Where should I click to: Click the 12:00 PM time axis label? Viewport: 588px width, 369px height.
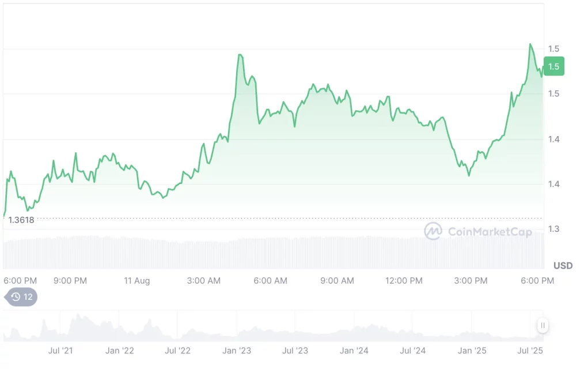click(x=404, y=281)
